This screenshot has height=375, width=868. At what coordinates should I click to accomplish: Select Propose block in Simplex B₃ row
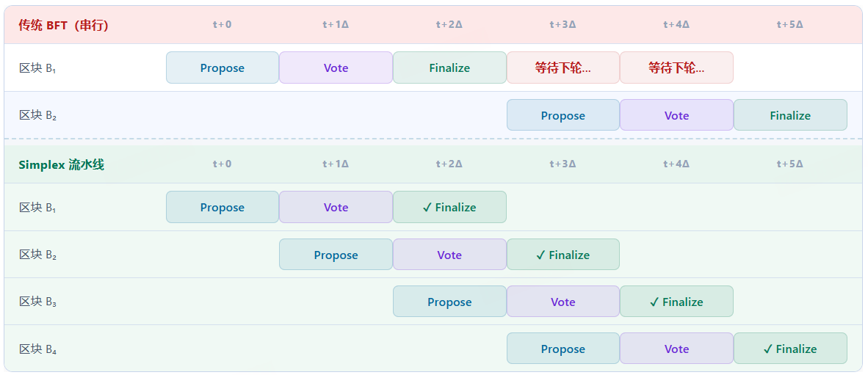point(449,302)
